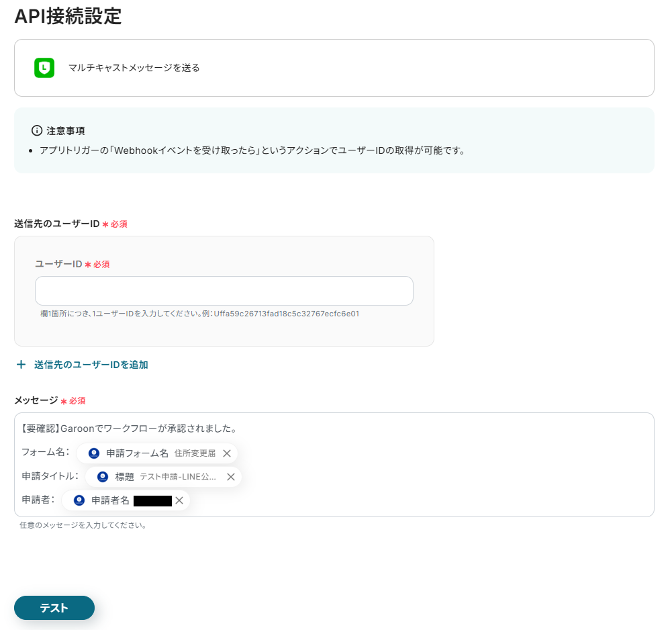Click the API接続設定 page heading
Screen dimensions: 672x630
(x=68, y=17)
